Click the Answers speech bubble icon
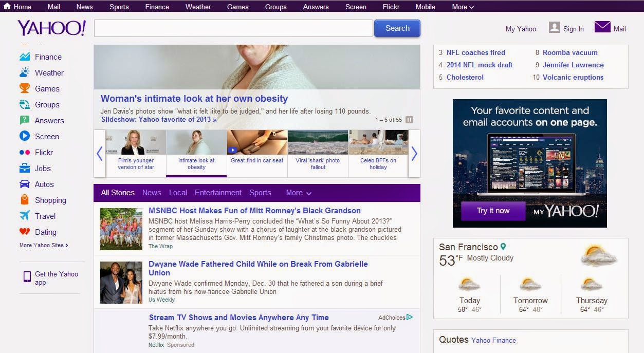The height and width of the screenshot is (353, 644). tap(25, 120)
